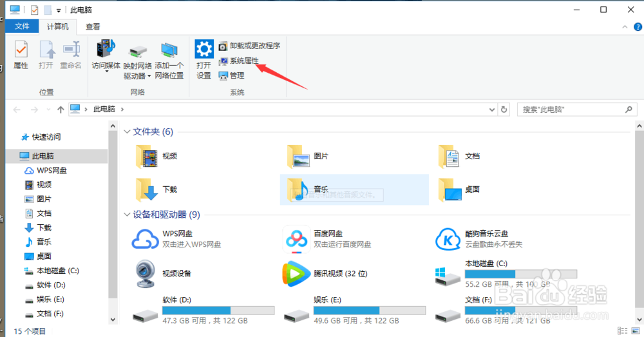Click the refresh button beside address bar

504,110
